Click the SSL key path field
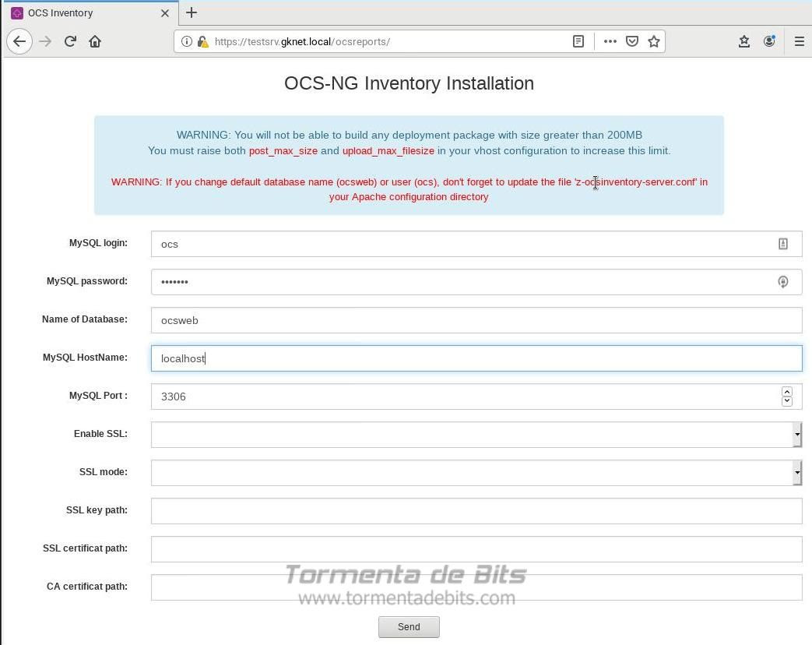 pos(476,511)
